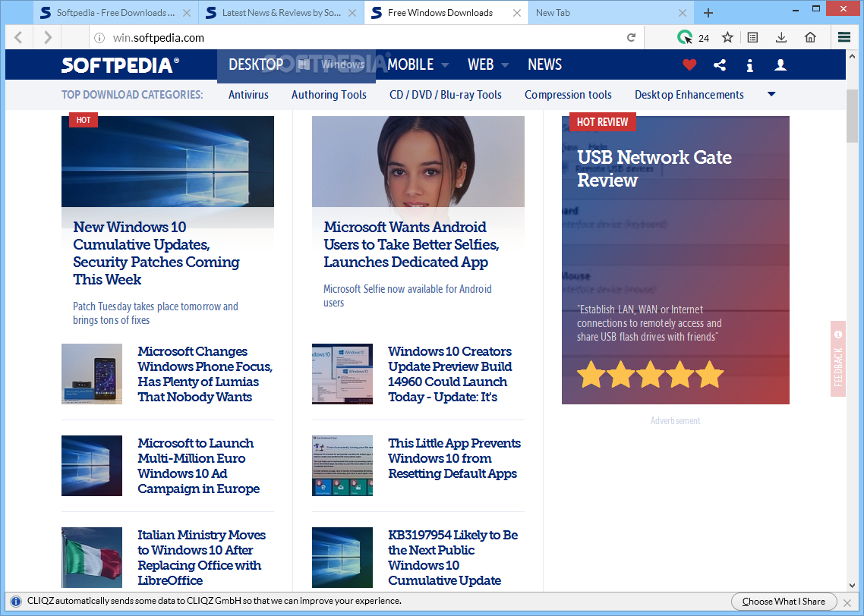Open the NEWS section

(x=544, y=65)
